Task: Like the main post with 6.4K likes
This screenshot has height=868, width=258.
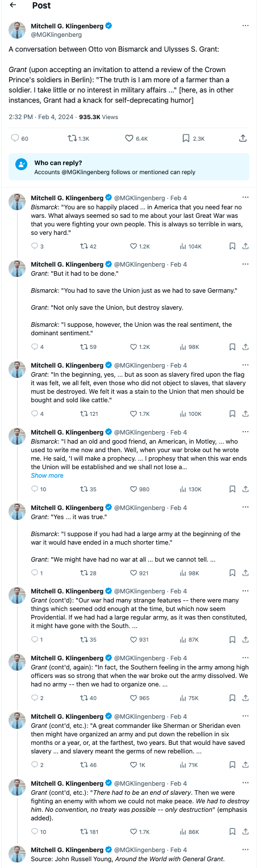Action: tap(136, 138)
